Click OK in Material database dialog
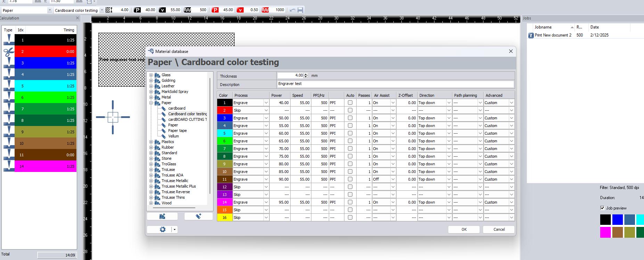This screenshot has height=260, width=644. coord(464,229)
